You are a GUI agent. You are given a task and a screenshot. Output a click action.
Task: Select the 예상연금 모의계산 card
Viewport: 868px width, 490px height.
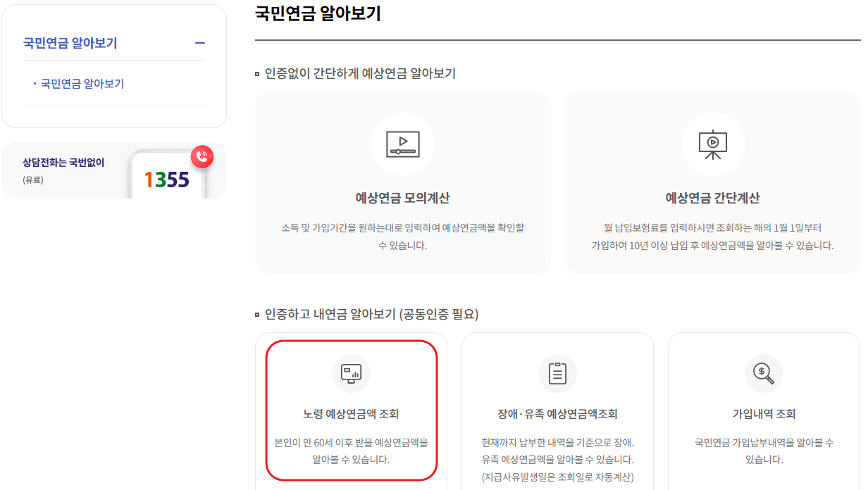pos(403,183)
